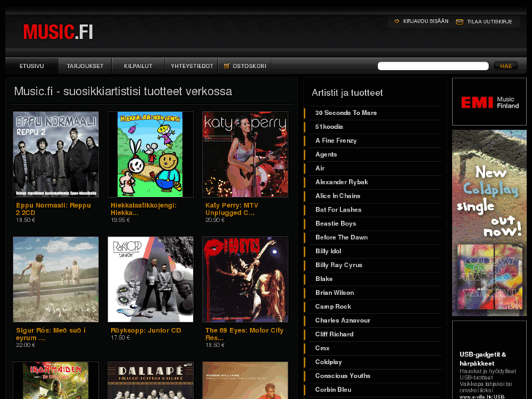Click the 17.50 € Röyksopp price
Viewport: 532px width, 399px height.
pos(120,338)
